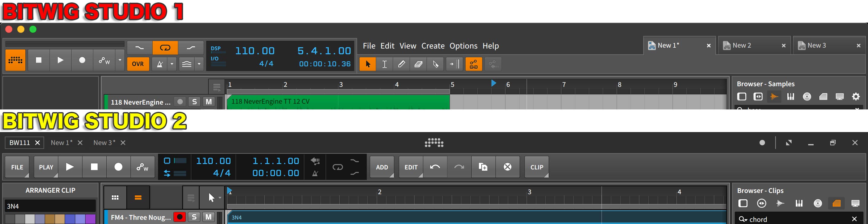Arm record on 118 NeverEngine track
The width and height of the screenshot is (868, 224).
pyautogui.click(x=180, y=102)
